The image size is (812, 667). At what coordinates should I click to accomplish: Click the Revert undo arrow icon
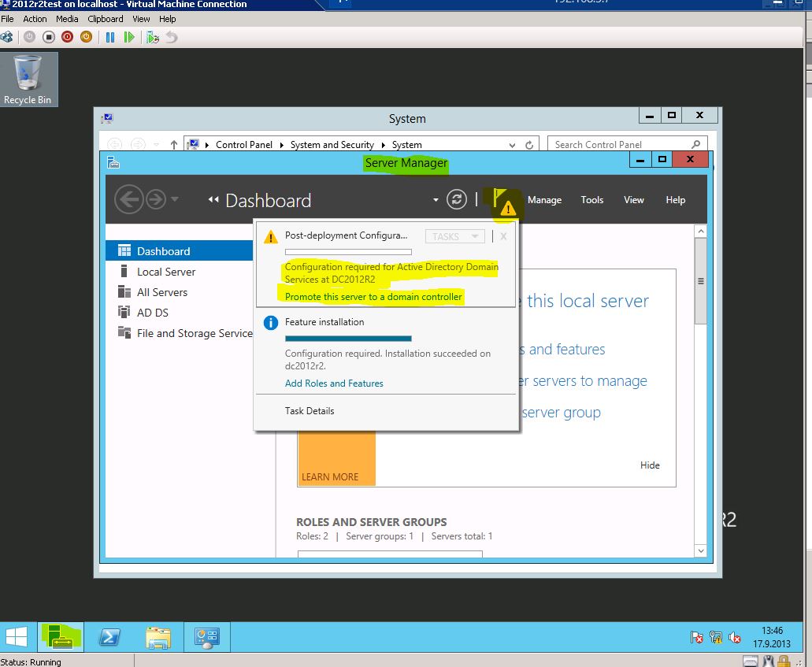click(x=172, y=37)
